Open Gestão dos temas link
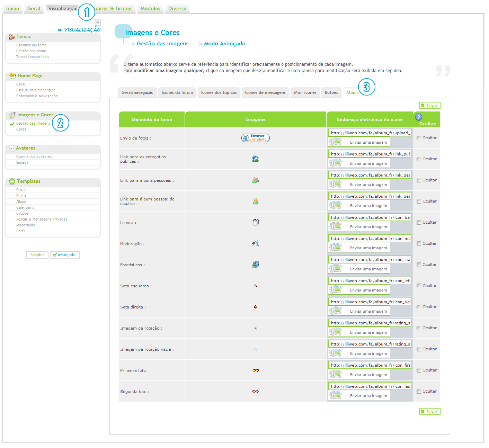489x448 pixels. click(x=32, y=51)
